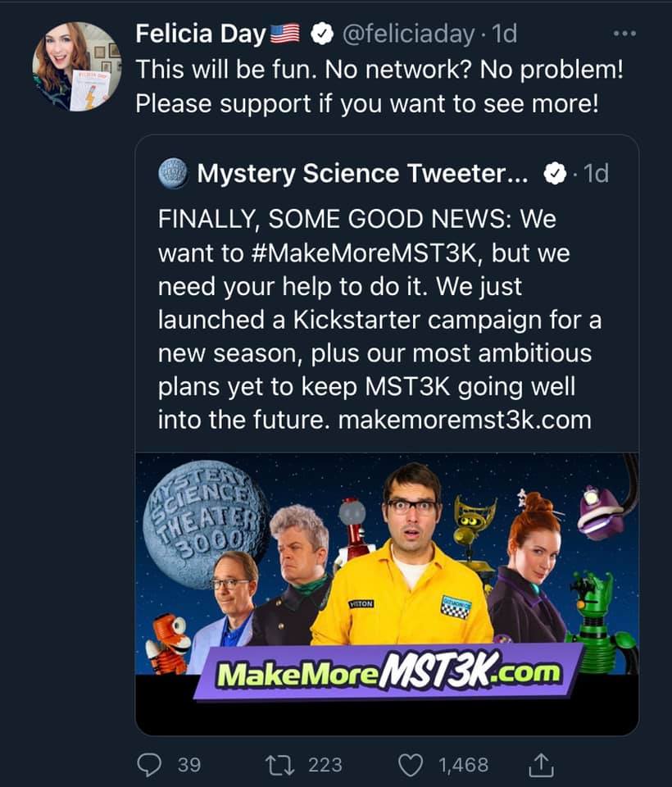Open Felicia Day's profile avatar

pos(77,67)
